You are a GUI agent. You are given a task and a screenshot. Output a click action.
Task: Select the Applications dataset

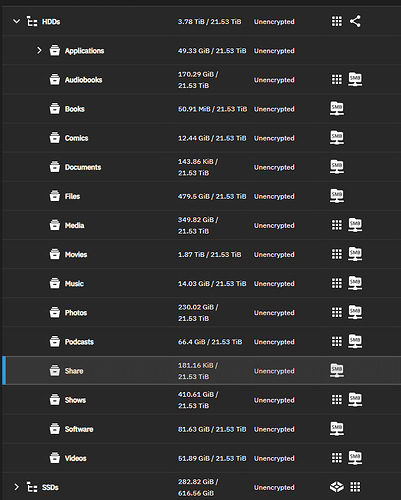pos(84,51)
